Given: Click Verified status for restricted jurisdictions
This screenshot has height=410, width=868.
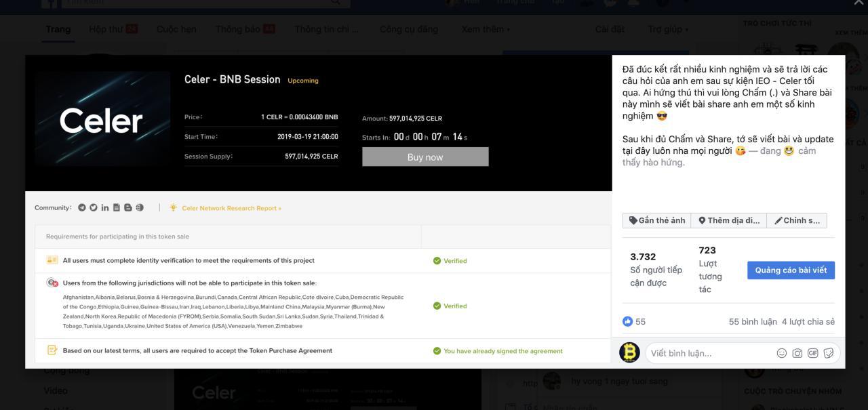Looking at the screenshot, I should [450, 306].
